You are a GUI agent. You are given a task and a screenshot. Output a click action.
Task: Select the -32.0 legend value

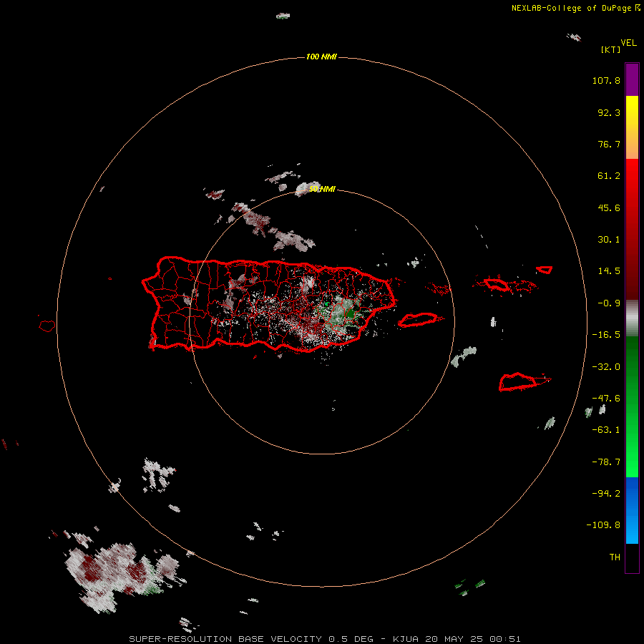coord(606,367)
